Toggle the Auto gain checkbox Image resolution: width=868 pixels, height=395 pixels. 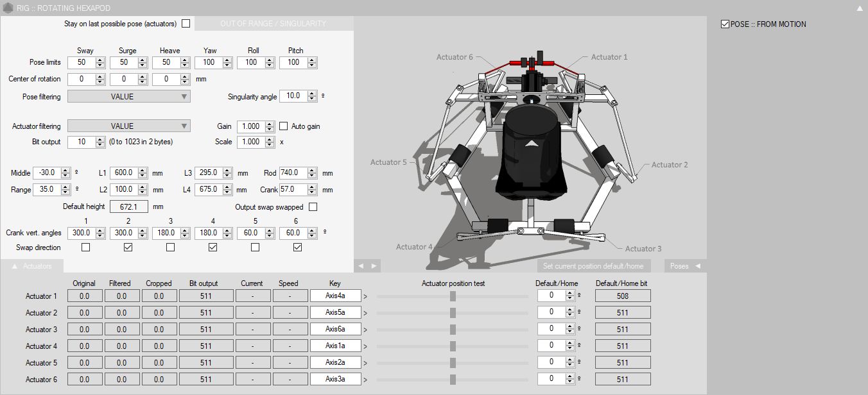[x=283, y=126]
